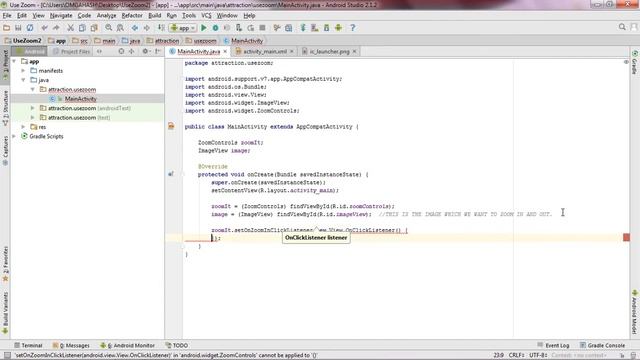Open the Gradle Console
The width and height of the screenshot is (640, 360).
[x=602, y=345]
